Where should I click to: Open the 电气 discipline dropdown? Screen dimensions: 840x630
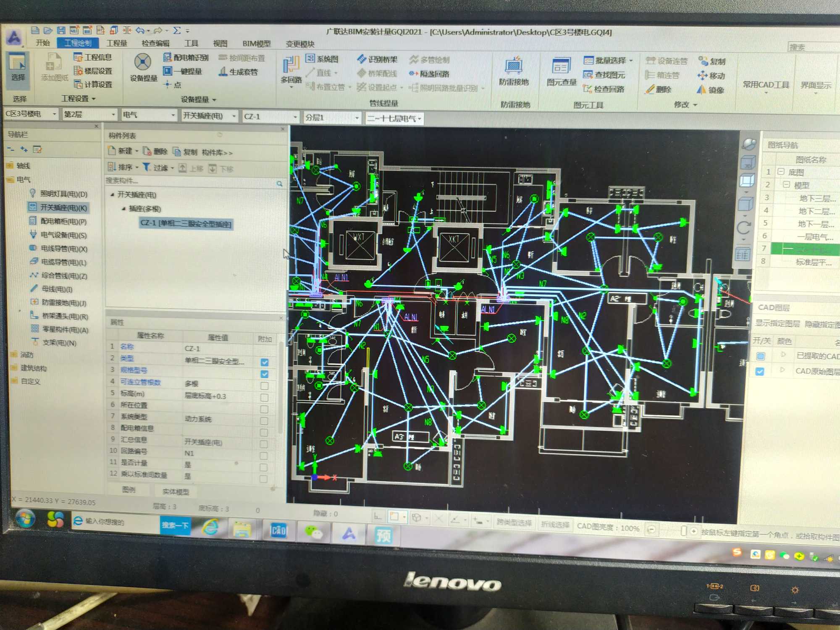pyautogui.click(x=149, y=115)
